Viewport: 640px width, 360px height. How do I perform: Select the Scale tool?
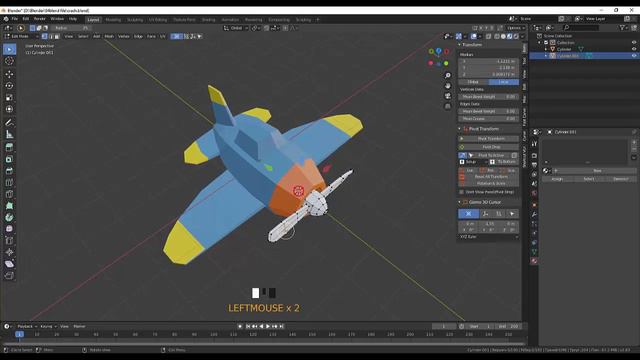tap(9, 98)
